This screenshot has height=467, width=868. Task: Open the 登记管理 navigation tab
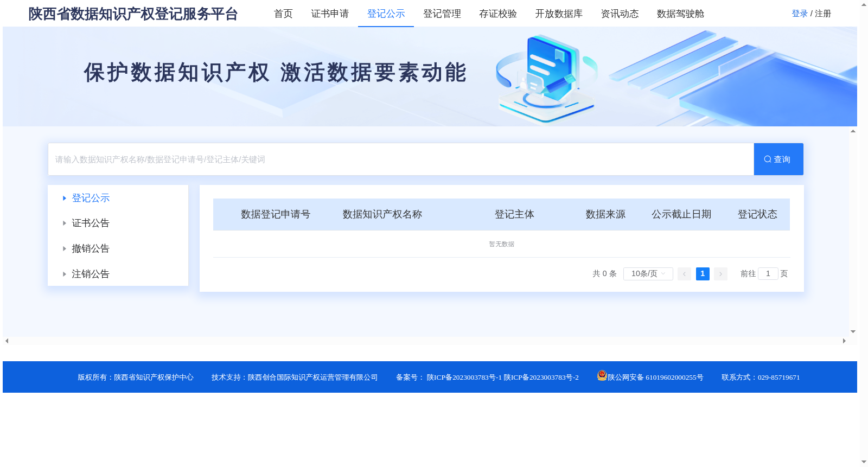click(x=442, y=14)
